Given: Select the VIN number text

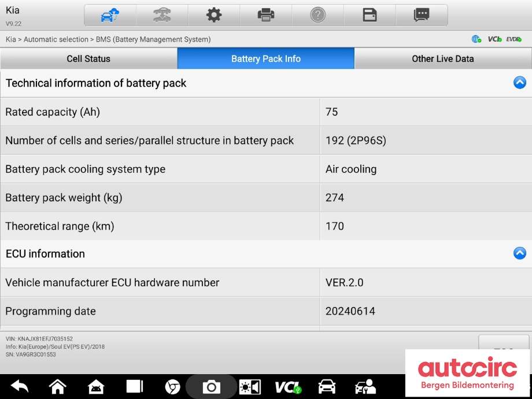Looking at the screenshot, I should pos(39,339).
